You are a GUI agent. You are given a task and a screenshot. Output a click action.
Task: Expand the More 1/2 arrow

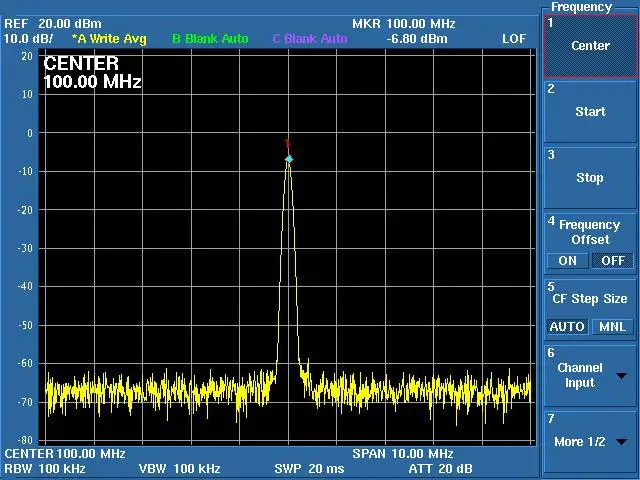tap(622, 442)
